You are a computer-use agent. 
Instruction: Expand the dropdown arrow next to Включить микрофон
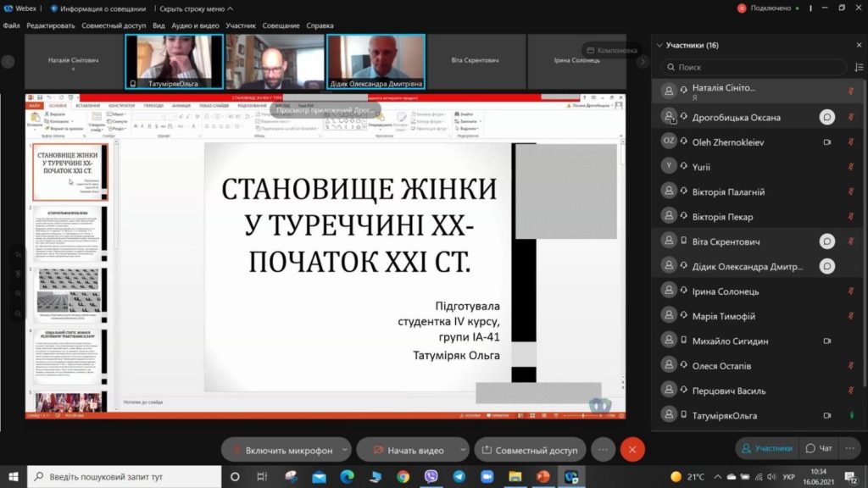point(344,450)
